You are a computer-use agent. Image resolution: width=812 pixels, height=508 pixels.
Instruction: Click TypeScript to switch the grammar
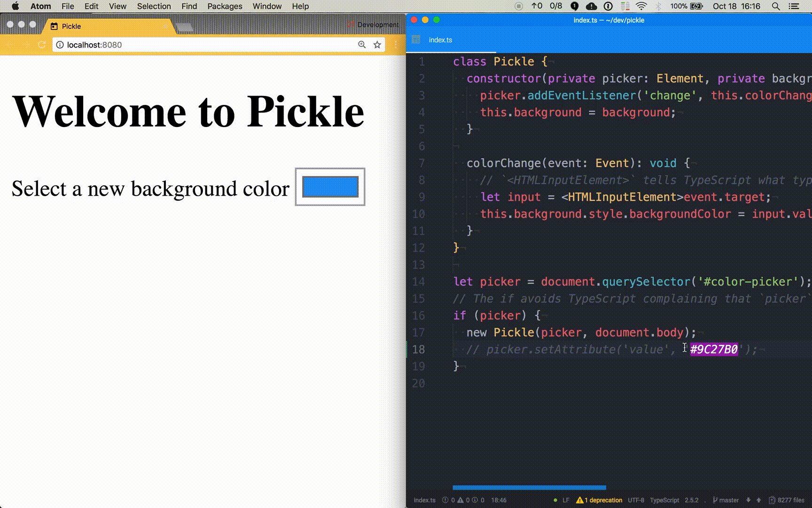666,500
